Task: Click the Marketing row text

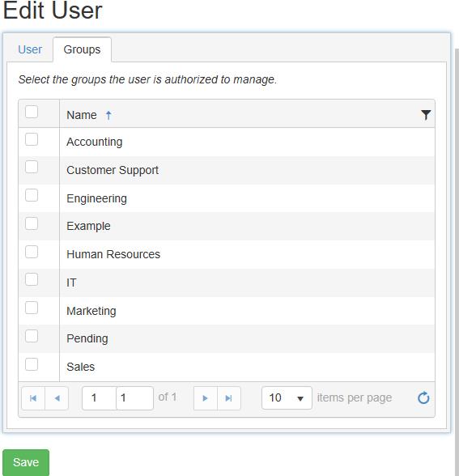Action: coord(91,311)
